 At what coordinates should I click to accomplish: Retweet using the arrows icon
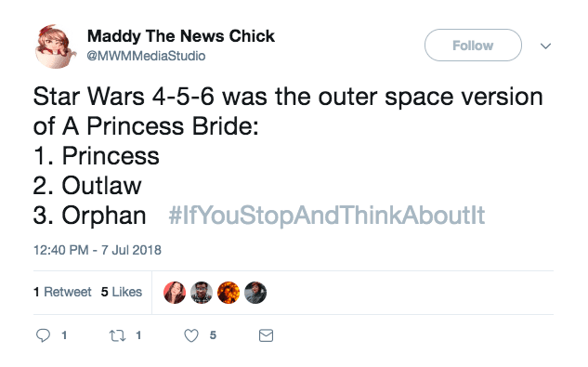117,335
